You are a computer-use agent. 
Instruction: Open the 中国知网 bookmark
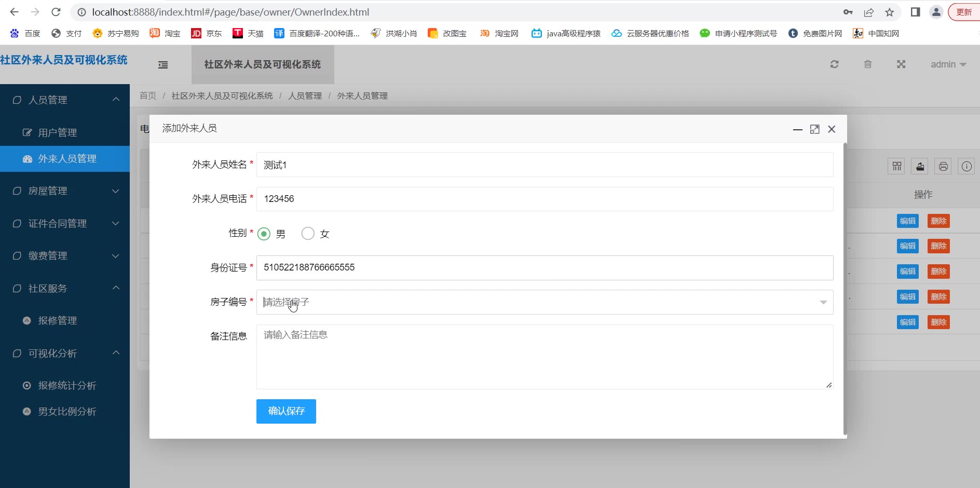coord(876,33)
